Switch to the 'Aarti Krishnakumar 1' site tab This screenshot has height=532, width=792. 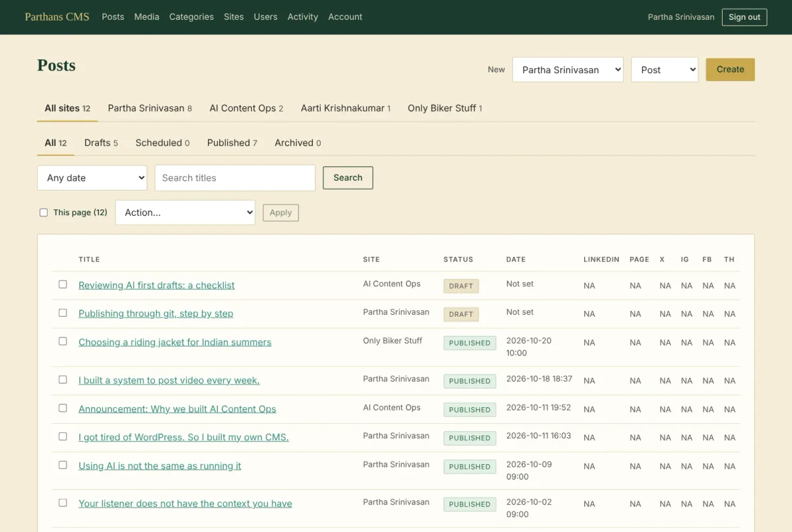tap(346, 108)
